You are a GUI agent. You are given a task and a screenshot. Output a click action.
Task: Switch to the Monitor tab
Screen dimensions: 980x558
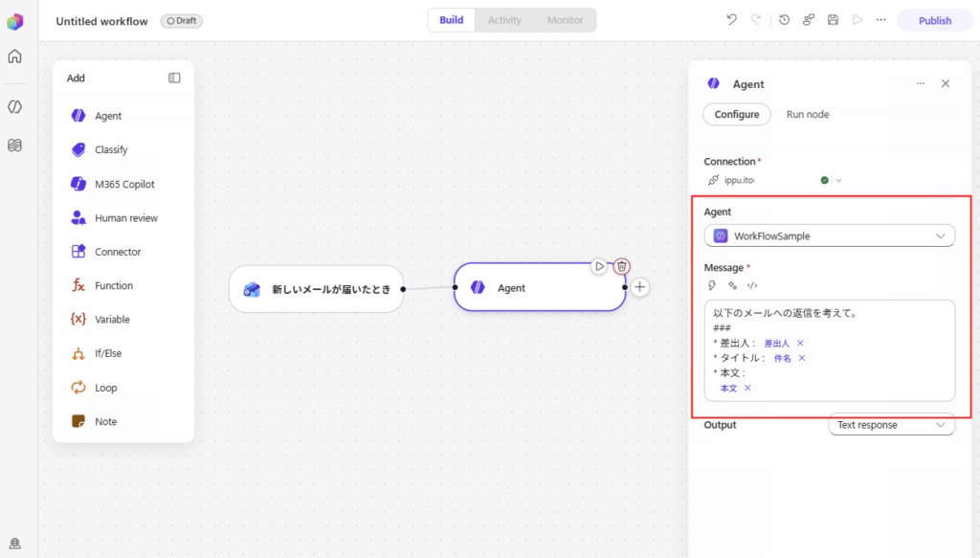(x=565, y=20)
